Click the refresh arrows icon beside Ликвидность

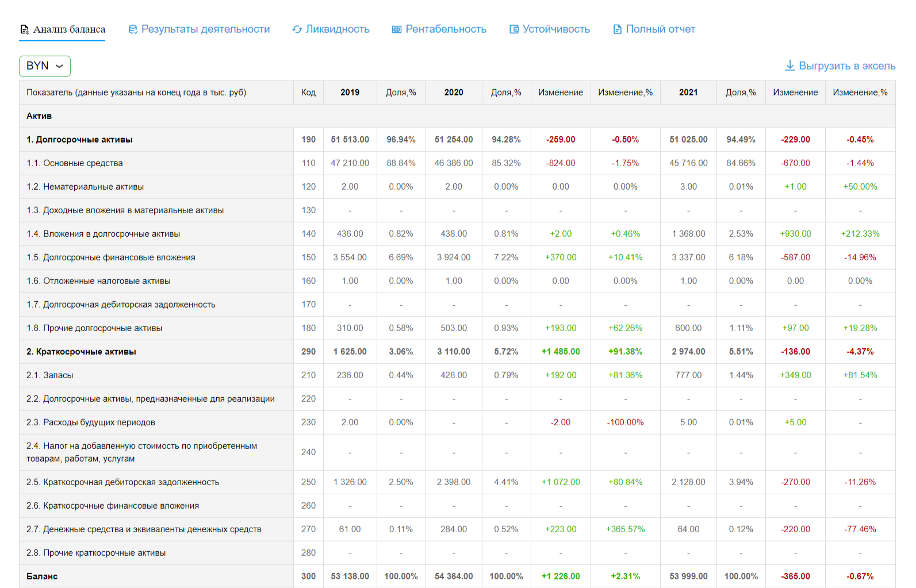pyautogui.click(x=297, y=29)
